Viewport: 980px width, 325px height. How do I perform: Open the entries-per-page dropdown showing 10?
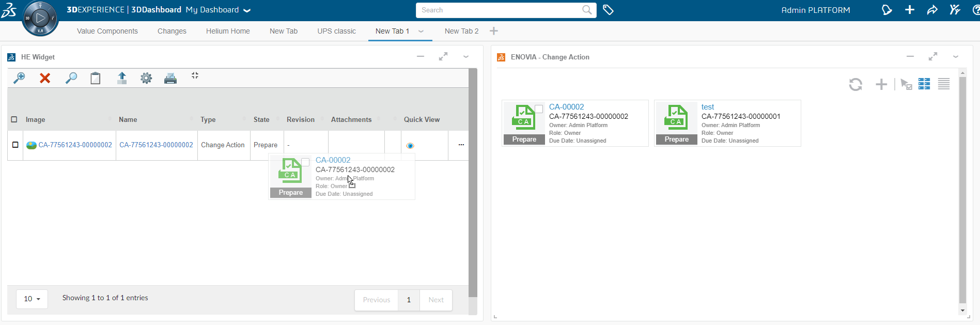32,299
